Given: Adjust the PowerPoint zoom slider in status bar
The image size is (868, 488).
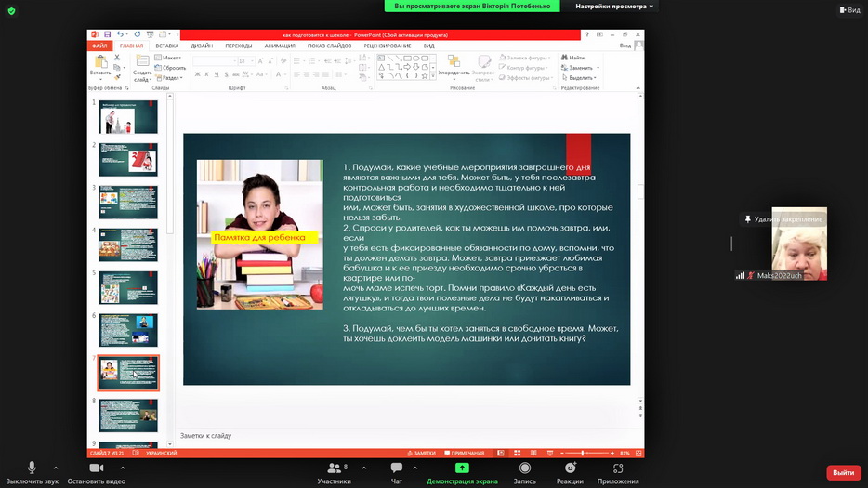Looking at the screenshot, I should [x=583, y=453].
